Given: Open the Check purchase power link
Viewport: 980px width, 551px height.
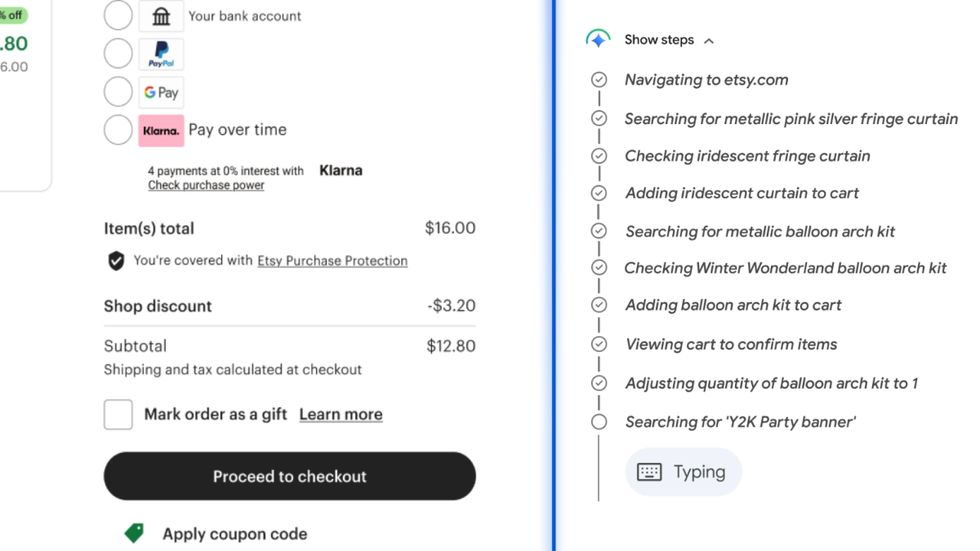Looking at the screenshot, I should [x=206, y=185].
